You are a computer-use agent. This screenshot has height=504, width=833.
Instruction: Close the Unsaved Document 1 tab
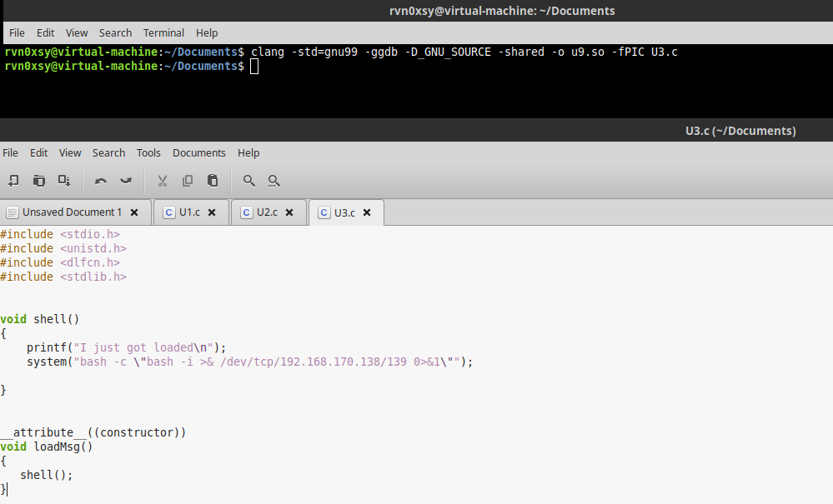coord(134,212)
